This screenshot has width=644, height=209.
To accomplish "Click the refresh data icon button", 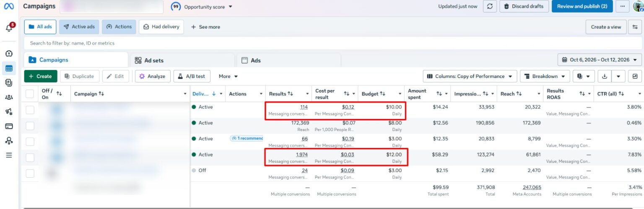I will tap(490, 6).
